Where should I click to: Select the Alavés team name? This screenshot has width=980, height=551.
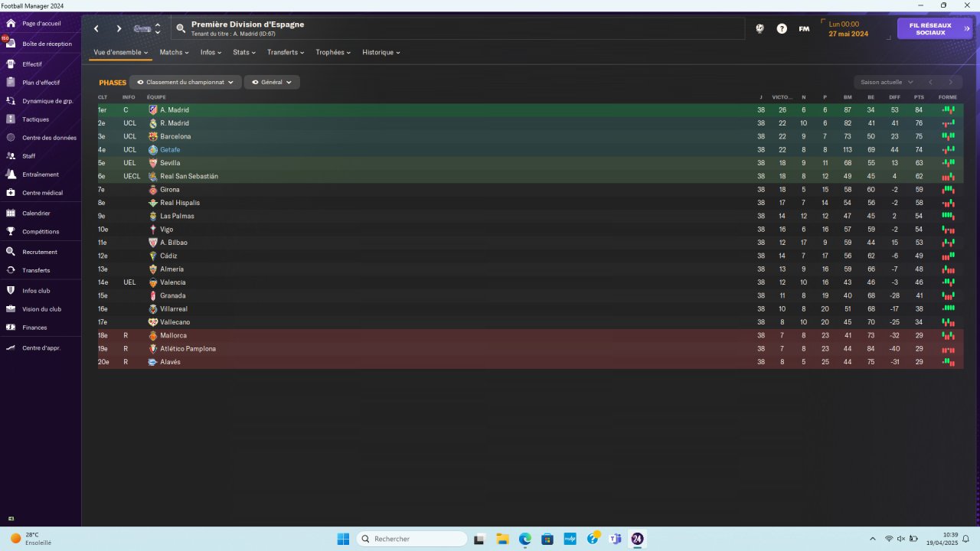[171, 362]
